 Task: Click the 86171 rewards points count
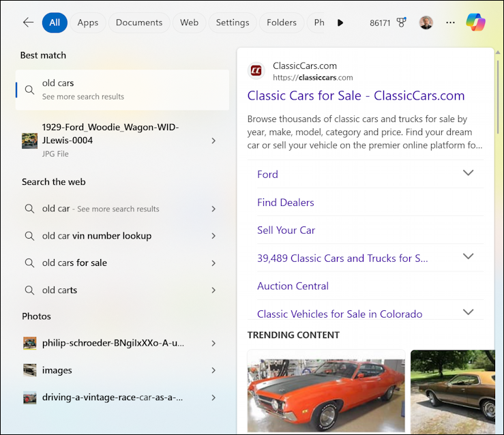[380, 23]
